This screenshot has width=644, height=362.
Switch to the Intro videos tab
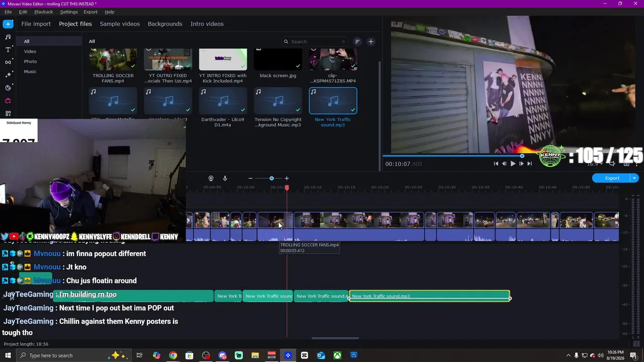pos(207,24)
